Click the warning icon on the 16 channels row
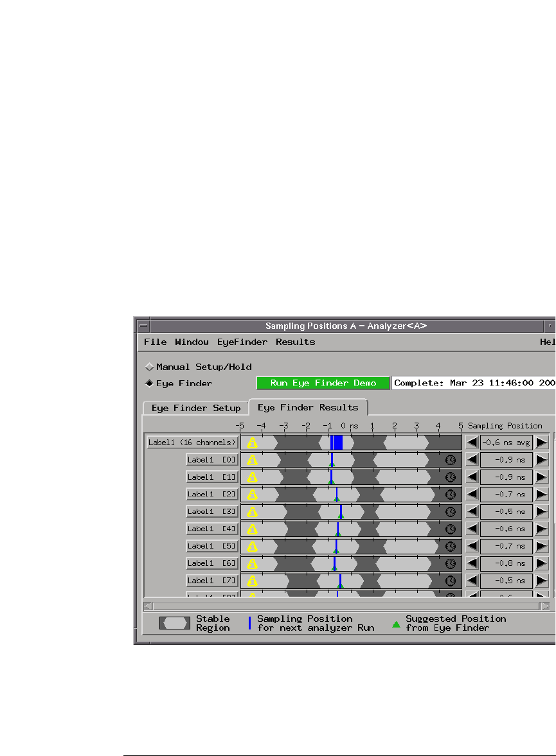Image resolution: width=556 pixels, height=756 pixels. click(x=253, y=443)
